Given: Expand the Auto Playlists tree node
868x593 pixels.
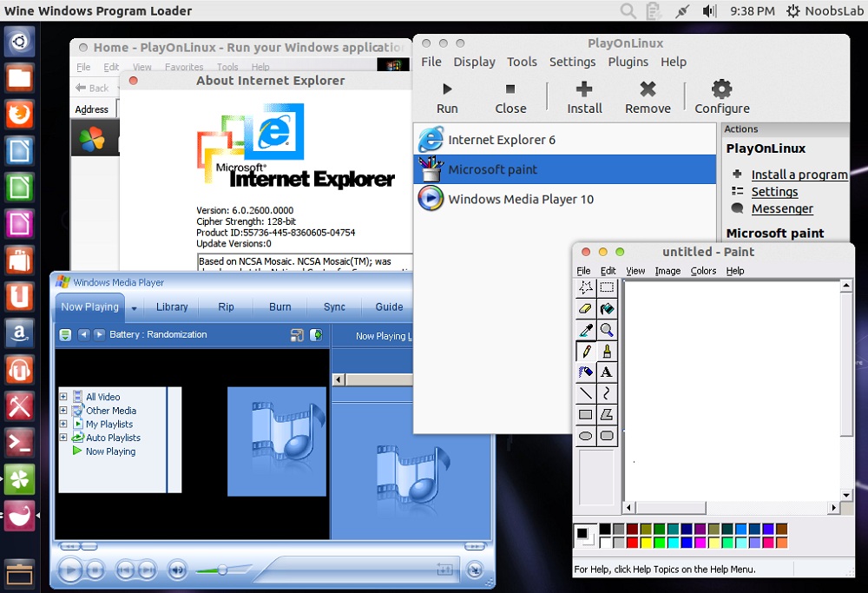Looking at the screenshot, I should (x=63, y=438).
